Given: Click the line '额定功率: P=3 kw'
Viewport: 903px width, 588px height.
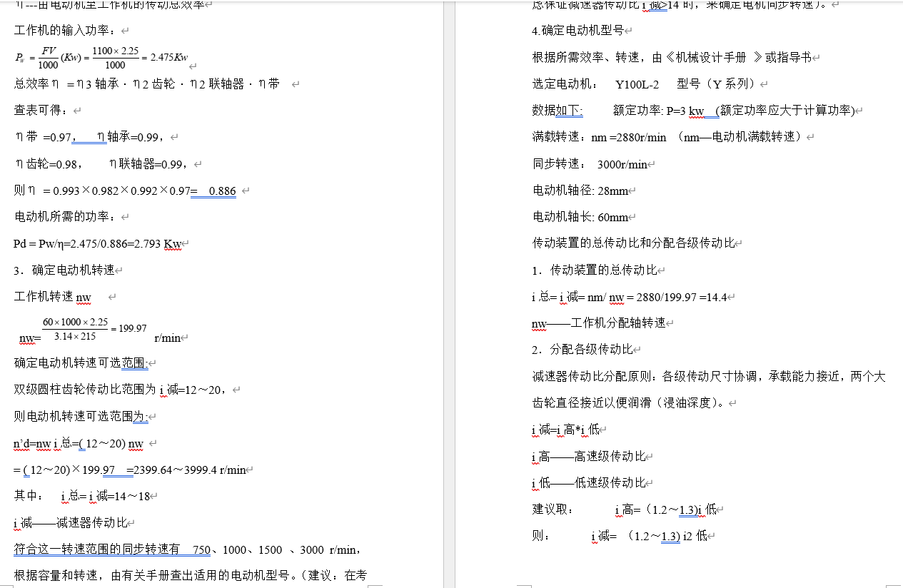Looking at the screenshot, I should (x=734, y=111).
